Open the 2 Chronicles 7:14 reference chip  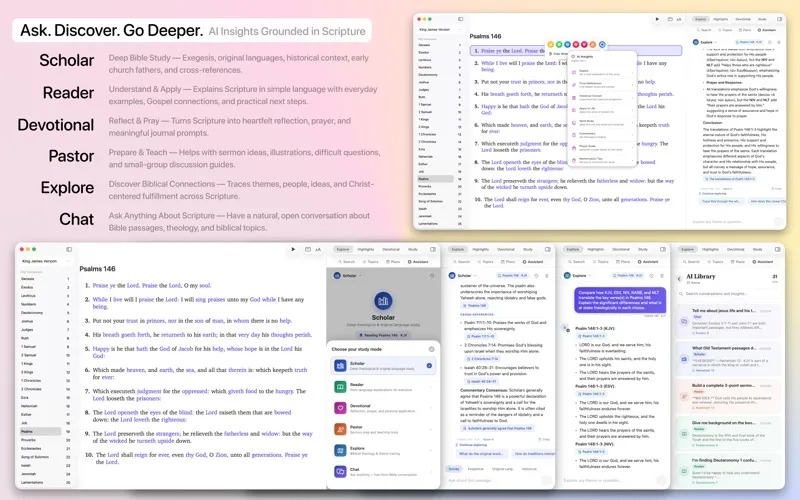483,359
